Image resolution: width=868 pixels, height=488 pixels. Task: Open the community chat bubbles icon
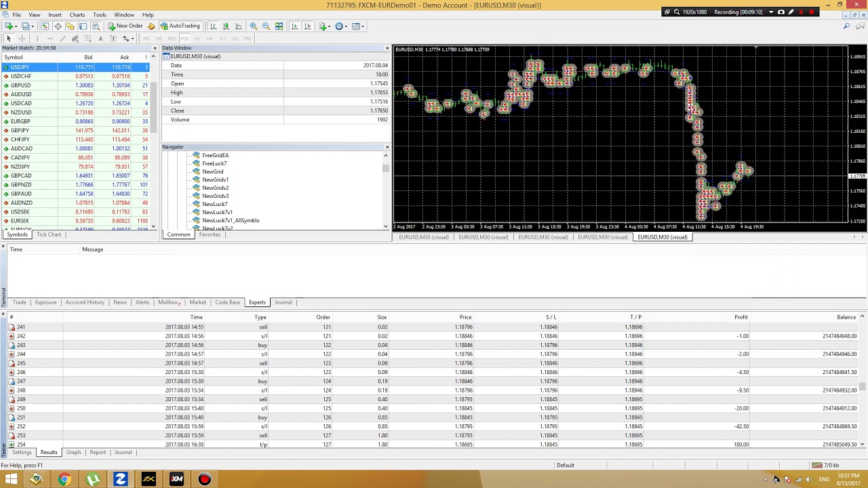coord(861,26)
